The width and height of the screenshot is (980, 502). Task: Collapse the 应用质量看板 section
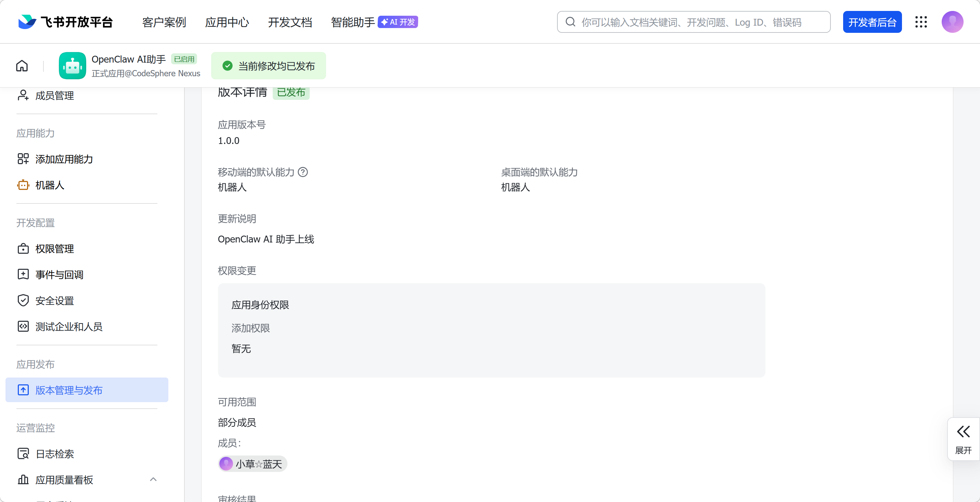click(x=153, y=479)
